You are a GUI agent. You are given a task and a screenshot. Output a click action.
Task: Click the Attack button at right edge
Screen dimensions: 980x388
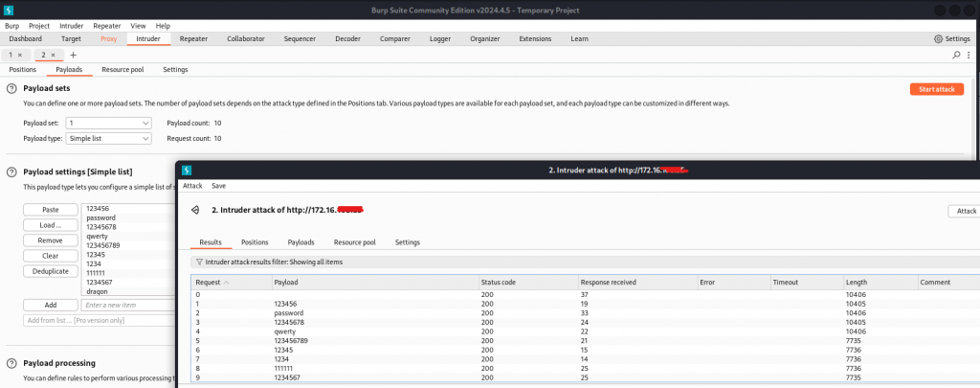click(964, 212)
